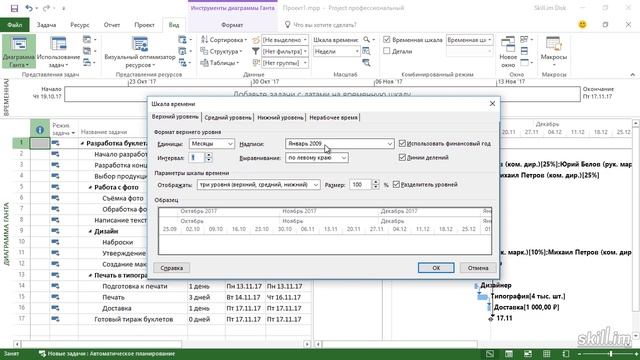Collapse the Дизайн summary task
This screenshot has height=360, width=640.
[x=91, y=231]
